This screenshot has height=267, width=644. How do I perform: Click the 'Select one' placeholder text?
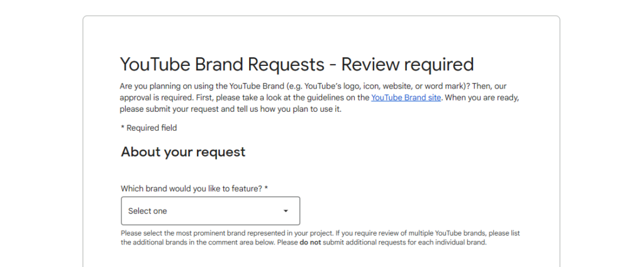148,211
